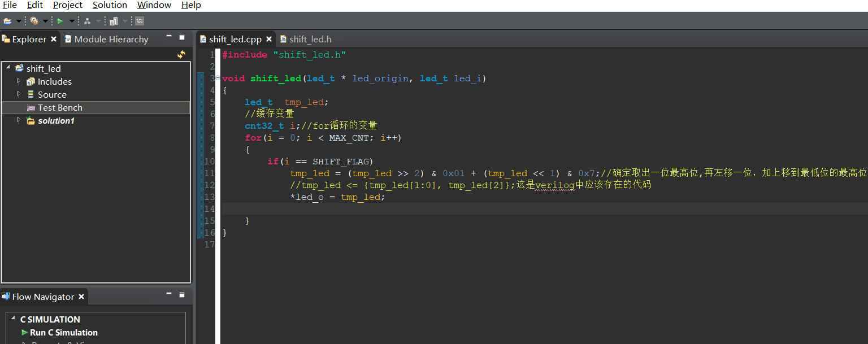Collapse the code fold marker at line 3

tap(218, 78)
